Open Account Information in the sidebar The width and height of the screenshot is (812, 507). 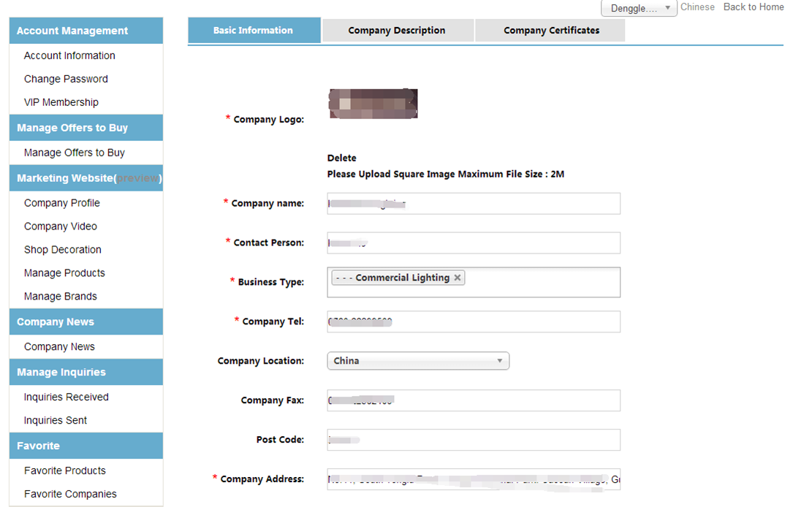(x=69, y=56)
